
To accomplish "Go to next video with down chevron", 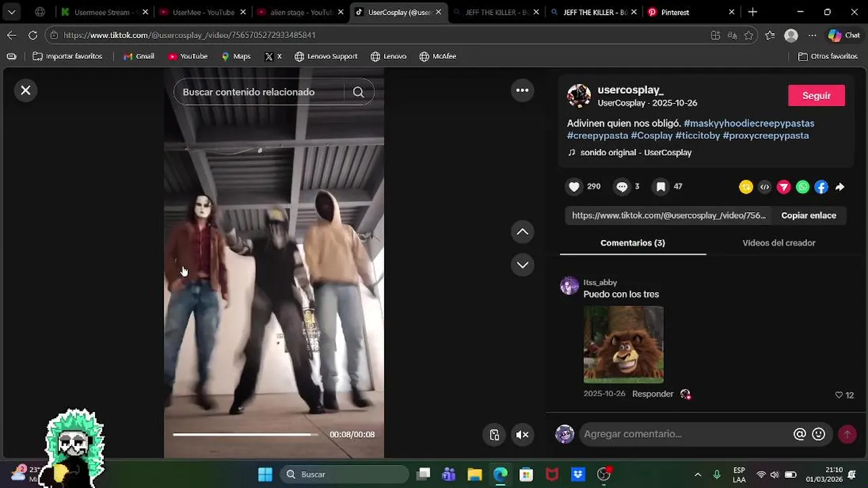I will [x=522, y=265].
